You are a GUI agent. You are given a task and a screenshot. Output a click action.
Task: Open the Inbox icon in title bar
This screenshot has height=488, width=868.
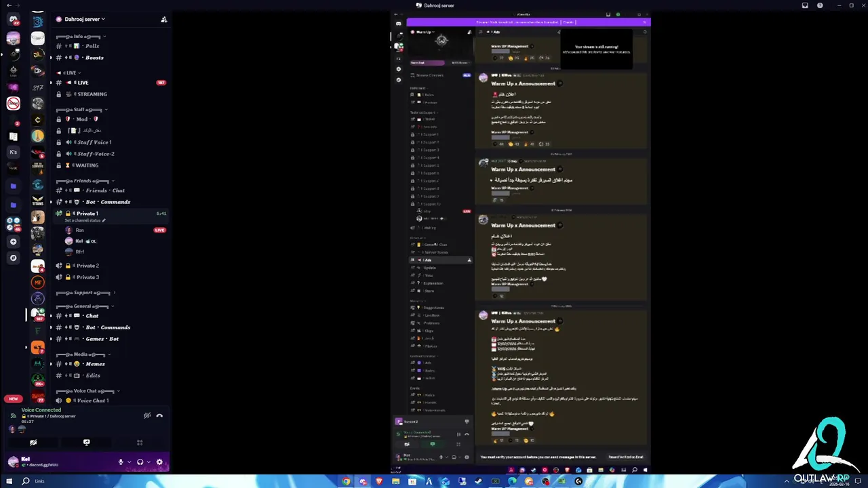point(805,5)
